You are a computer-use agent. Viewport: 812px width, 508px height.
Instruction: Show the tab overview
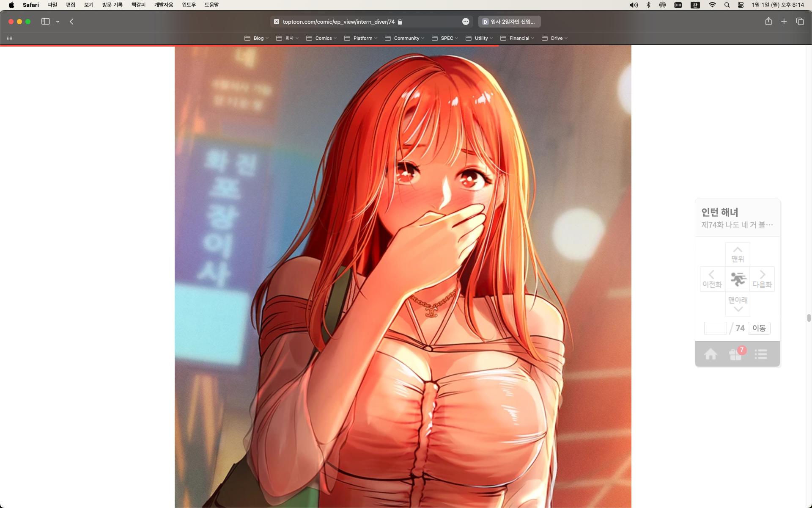[x=800, y=21]
